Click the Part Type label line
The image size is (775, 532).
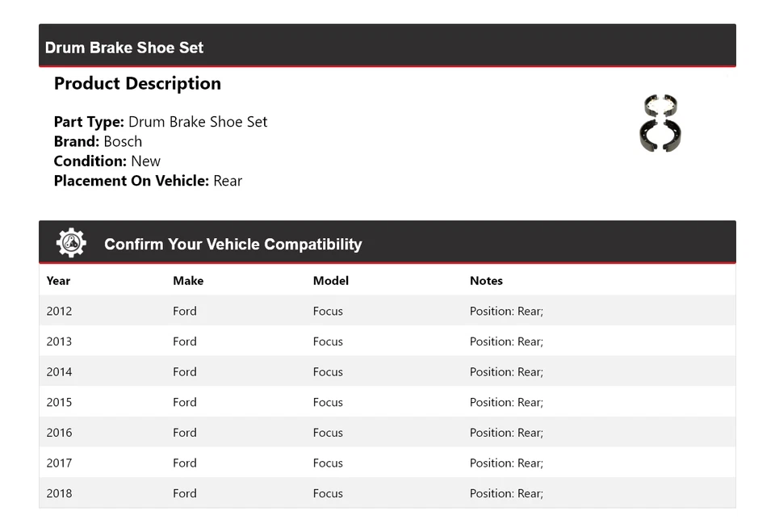tap(161, 122)
